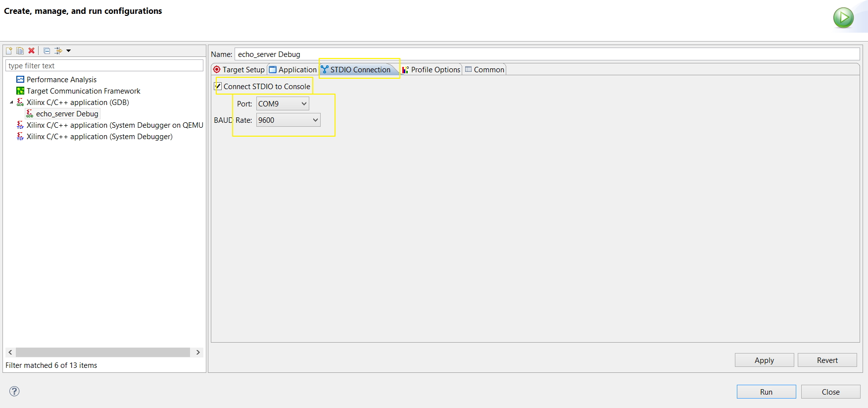Switch to the Application tab
This screenshot has width=868, height=408.
(x=292, y=69)
